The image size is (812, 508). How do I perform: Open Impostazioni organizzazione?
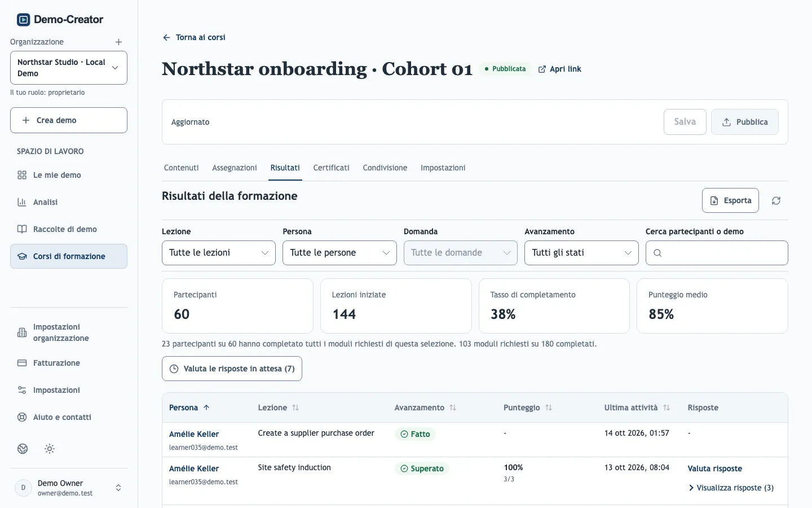pyautogui.click(x=69, y=332)
